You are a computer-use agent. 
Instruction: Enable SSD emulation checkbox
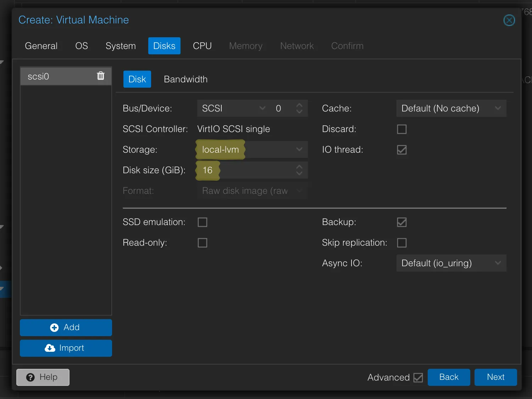pos(203,222)
